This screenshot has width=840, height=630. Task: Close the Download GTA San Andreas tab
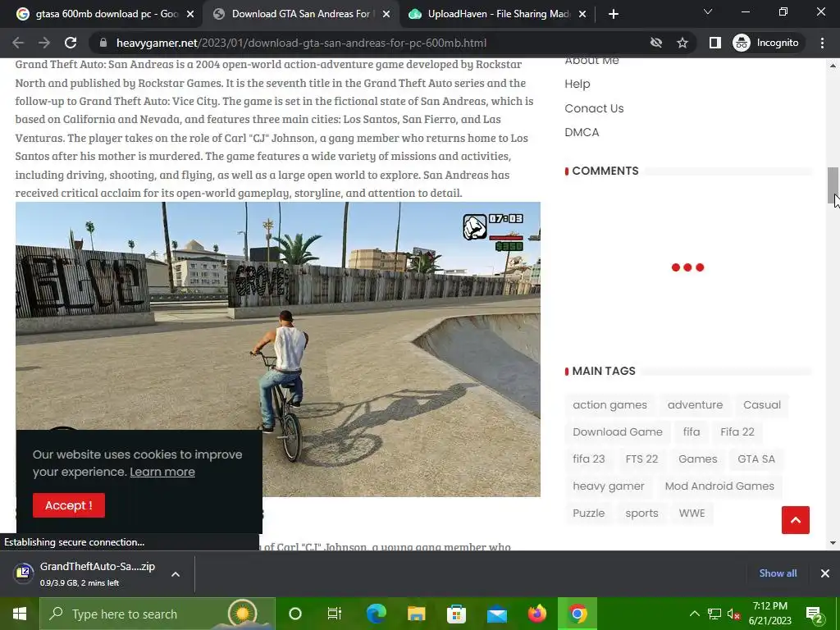point(386,15)
